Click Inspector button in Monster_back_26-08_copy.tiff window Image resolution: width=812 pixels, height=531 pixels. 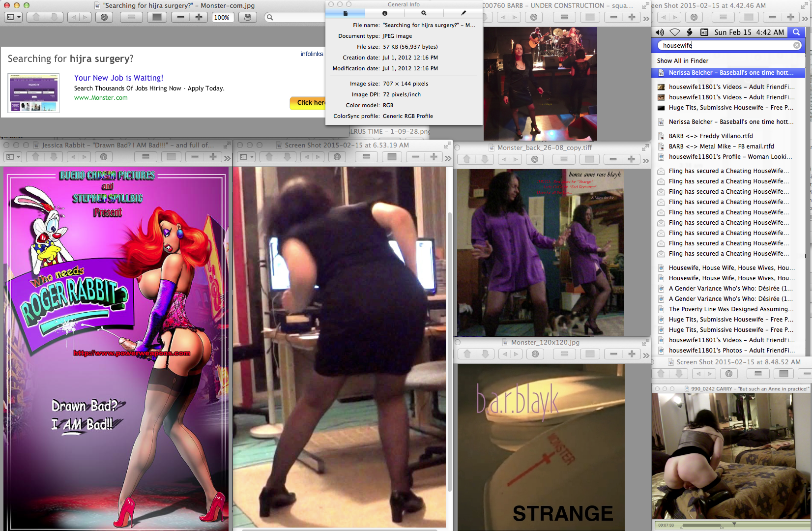click(535, 159)
